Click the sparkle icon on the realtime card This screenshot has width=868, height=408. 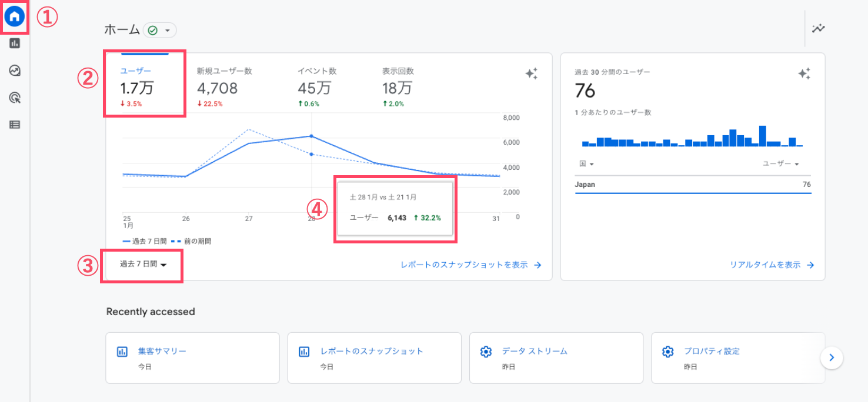[804, 73]
